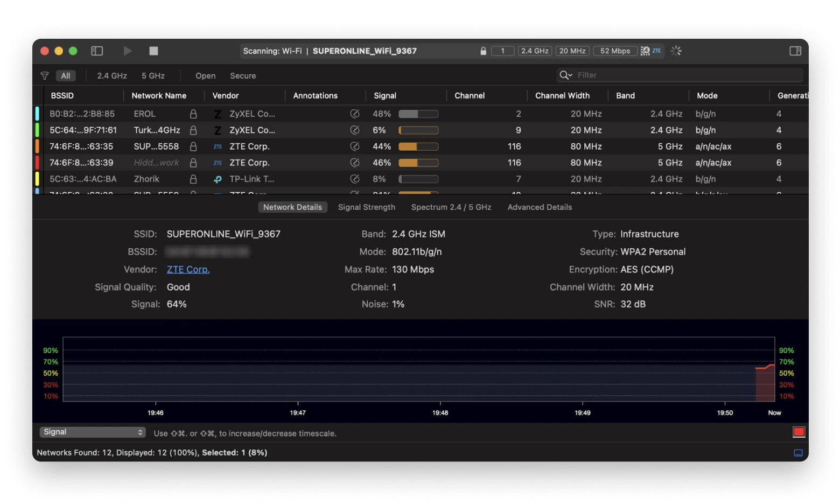Sort by Signal column header
The height and width of the screenshot is (504, 840).
tap(385, 95)
